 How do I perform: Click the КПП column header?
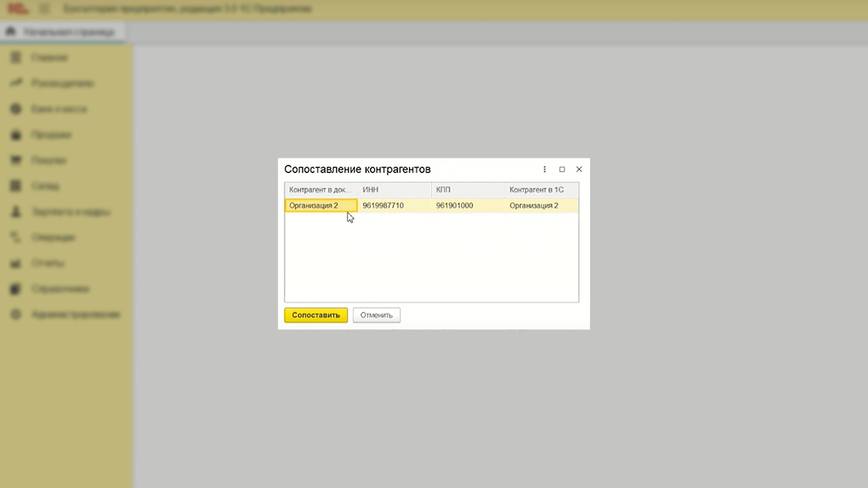pyautogui.click(x=443, y=190)
